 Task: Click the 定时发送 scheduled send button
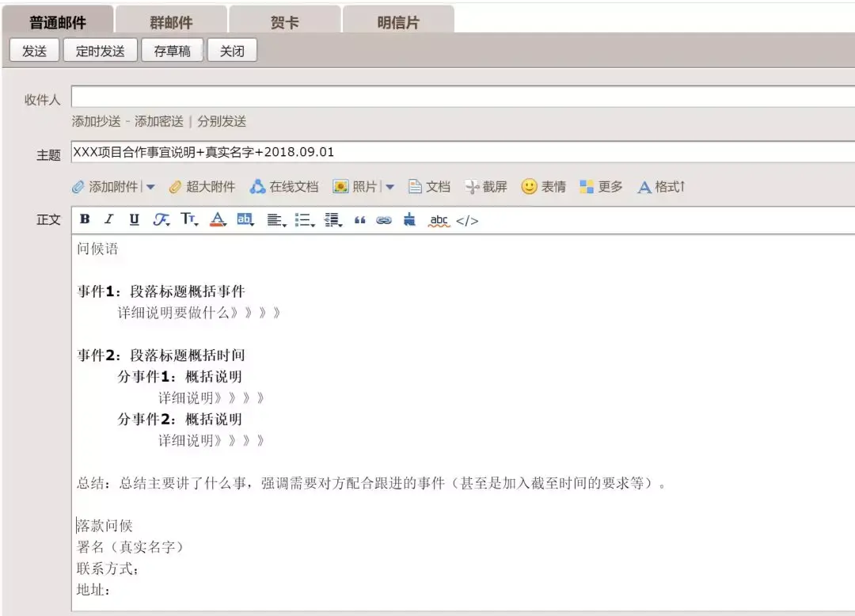click(101, 49)
